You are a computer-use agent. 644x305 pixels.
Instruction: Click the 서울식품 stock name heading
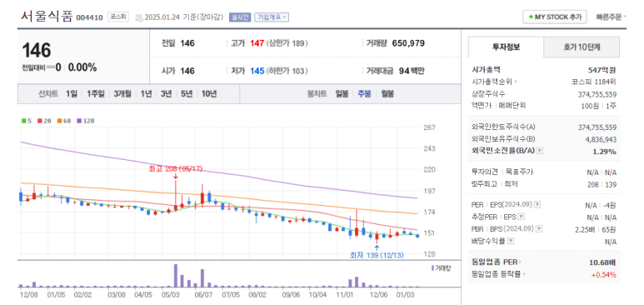(47, 17)
